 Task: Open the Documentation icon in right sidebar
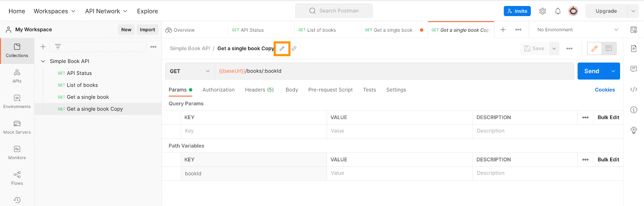pyautogui.click(x=634, y=48)
